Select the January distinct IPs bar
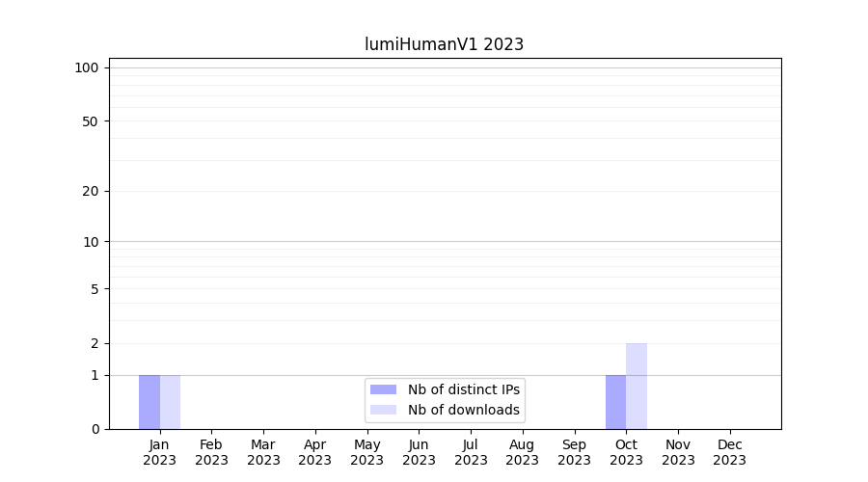Image resolution: width=868 pixels, height=482 pixels. click(149, 402)
